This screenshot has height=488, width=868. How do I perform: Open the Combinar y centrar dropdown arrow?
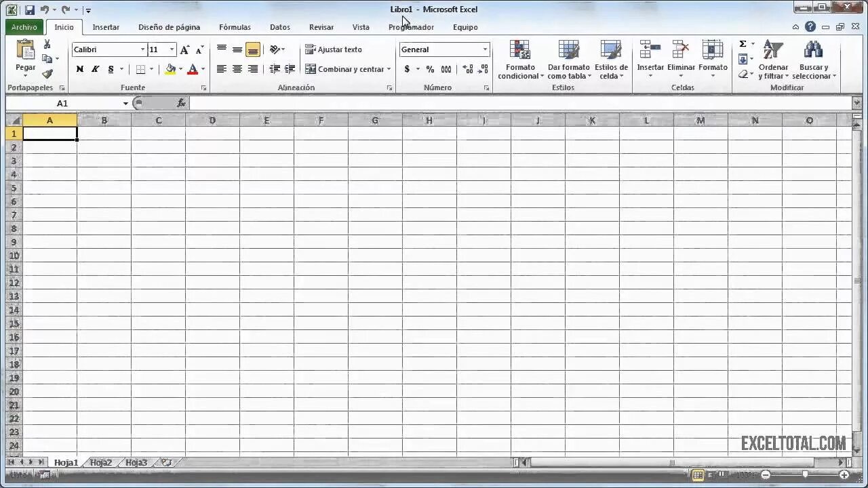click(389, 69)
